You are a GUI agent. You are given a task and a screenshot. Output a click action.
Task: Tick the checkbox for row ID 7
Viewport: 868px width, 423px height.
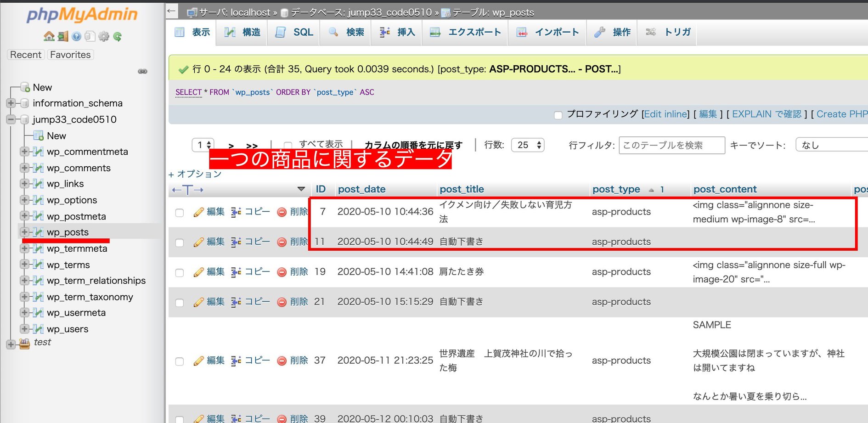point(180,213)
